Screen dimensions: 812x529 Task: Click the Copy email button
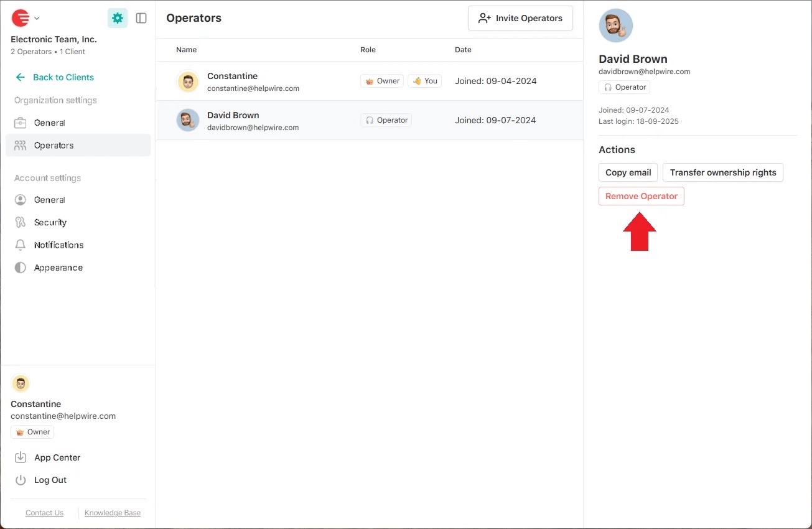coord(628,172)
